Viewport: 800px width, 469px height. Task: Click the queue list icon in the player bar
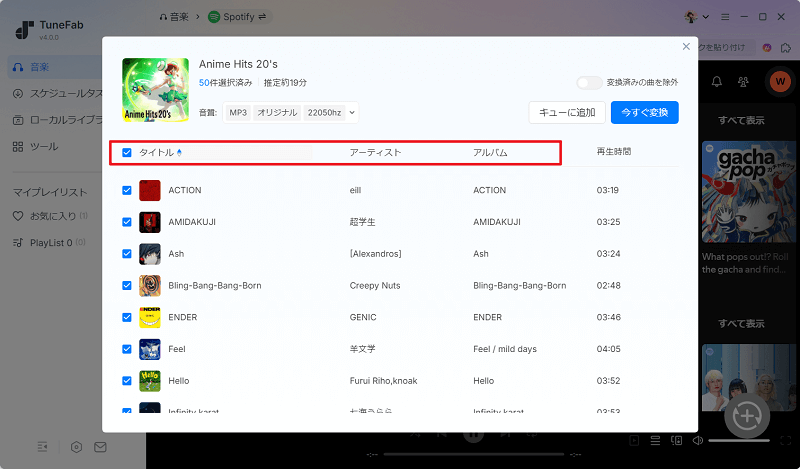tap(655, 440)
